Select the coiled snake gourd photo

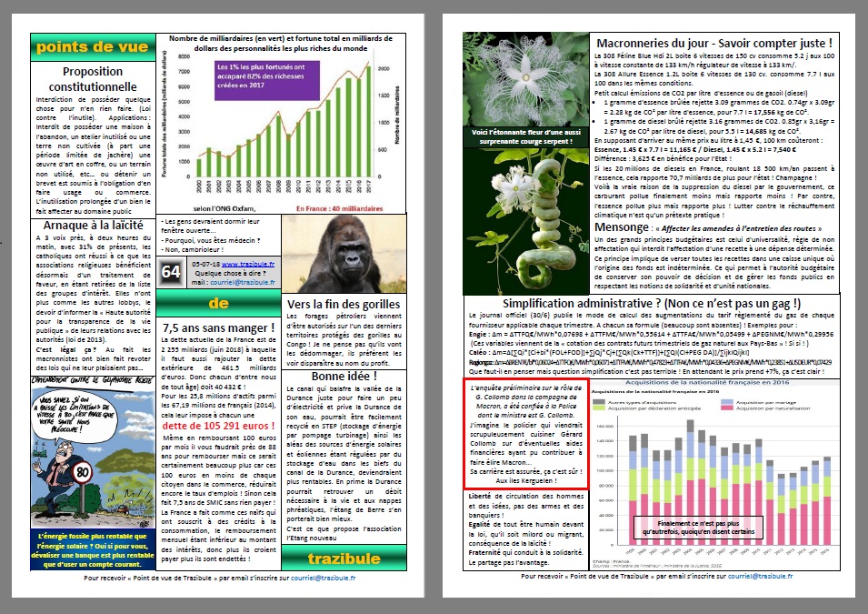point(524,217)
